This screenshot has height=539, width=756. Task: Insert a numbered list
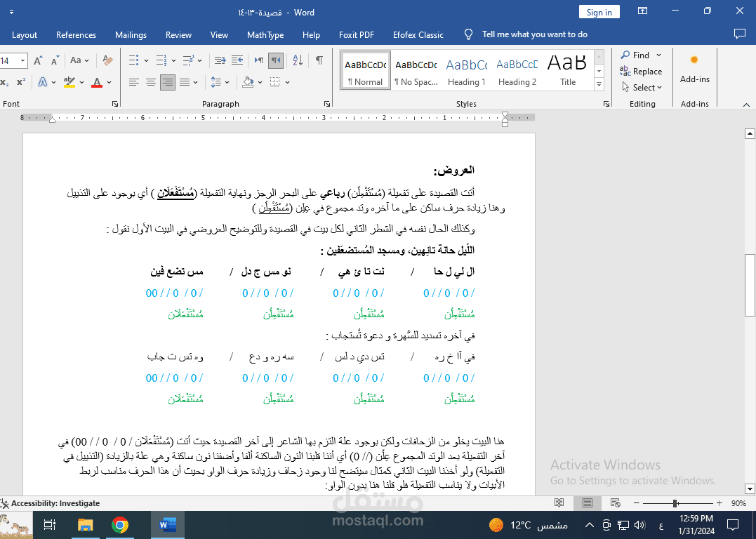(x=161, y=60)
